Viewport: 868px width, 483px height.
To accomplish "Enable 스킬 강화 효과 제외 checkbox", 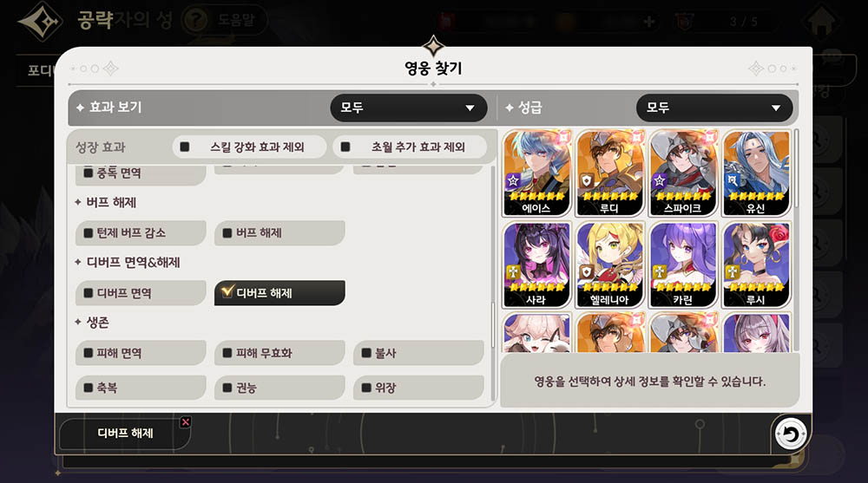I will pos(249,147).
